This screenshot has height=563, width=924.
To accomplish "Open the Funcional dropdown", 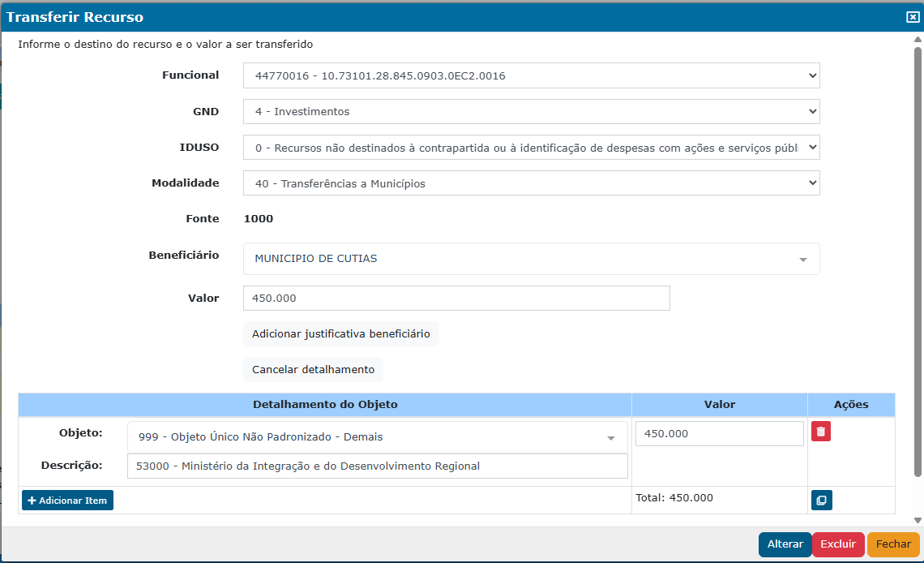I will 531,76.
